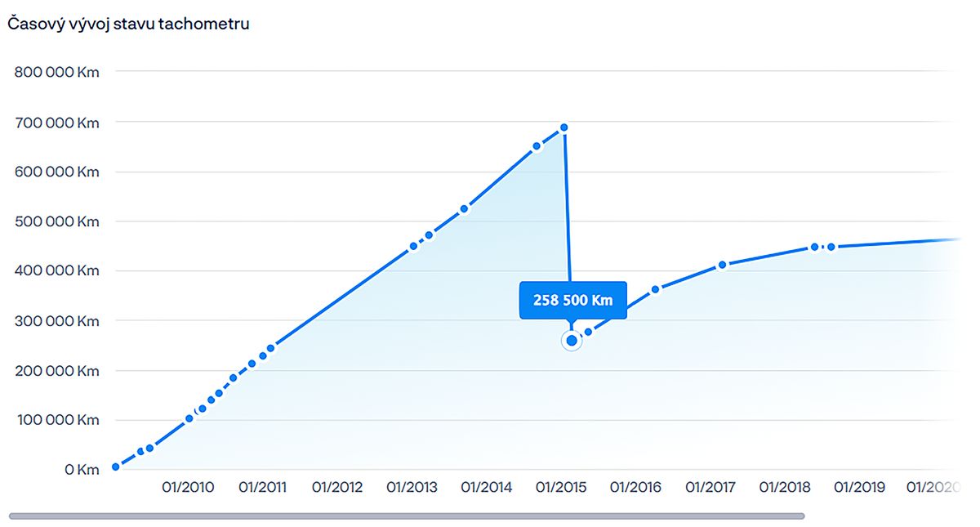Select the data point near 01/2011 at 245 000 Km
This screenshot has height=527, width=980.
[271, 348]
